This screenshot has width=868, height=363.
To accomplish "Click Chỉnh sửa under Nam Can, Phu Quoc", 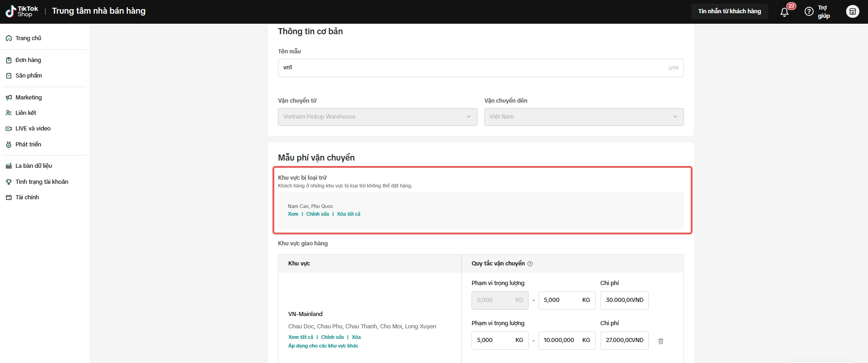I will click(317, 214).
